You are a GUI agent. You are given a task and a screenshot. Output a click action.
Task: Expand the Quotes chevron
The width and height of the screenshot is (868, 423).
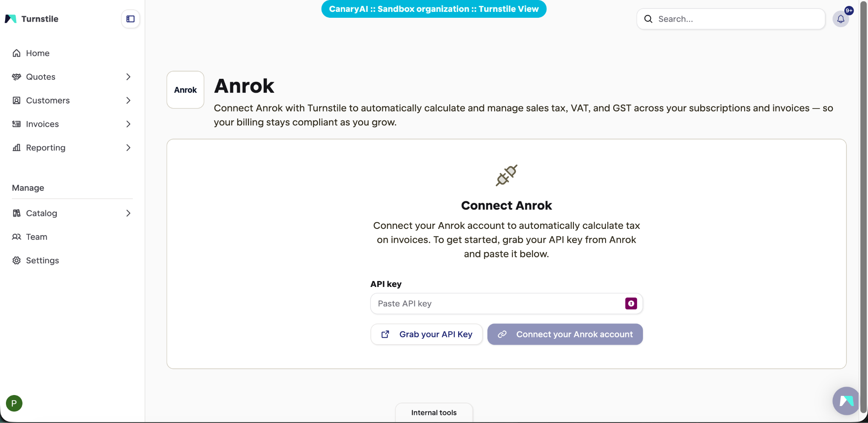click(x=128, y=77)
